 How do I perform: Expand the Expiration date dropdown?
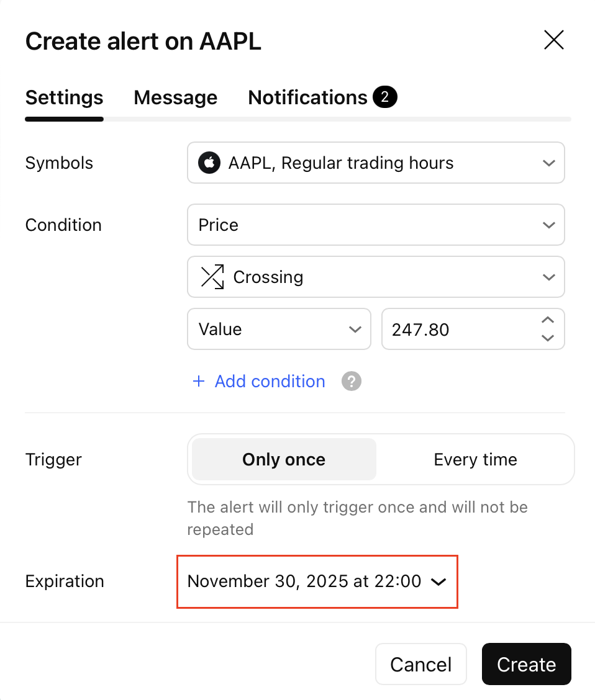click(x=317, y=581)
